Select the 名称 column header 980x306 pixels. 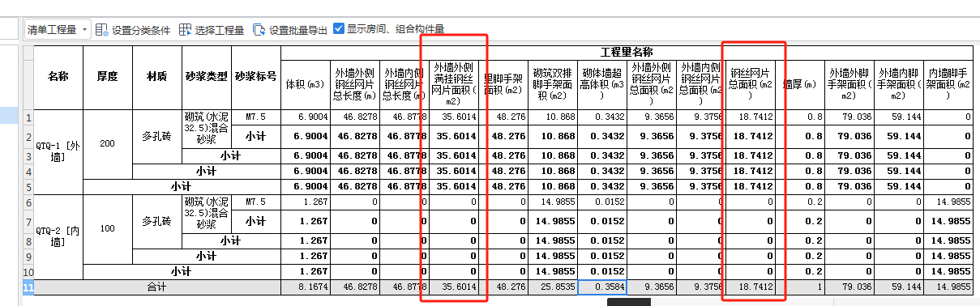(x=58, y=78)
